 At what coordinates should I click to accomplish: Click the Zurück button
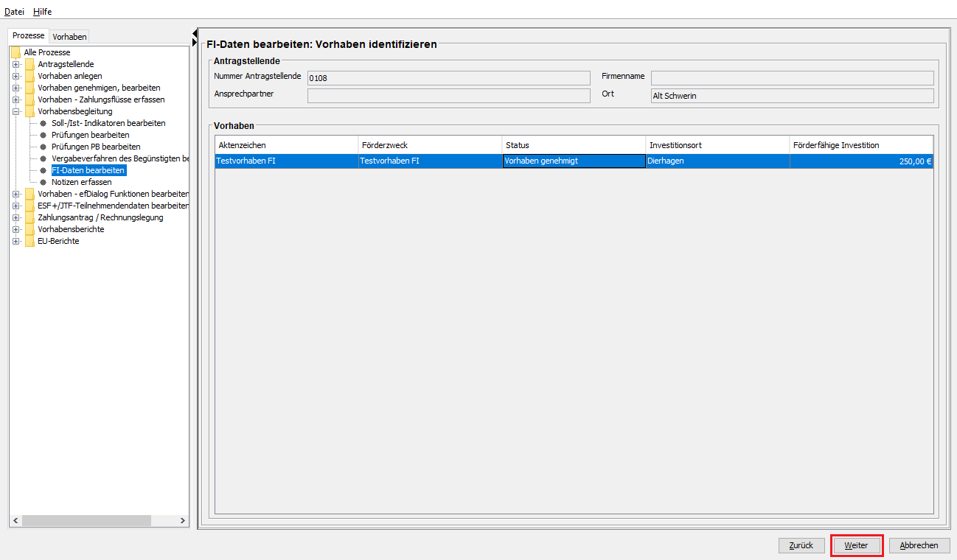point(801,545)
